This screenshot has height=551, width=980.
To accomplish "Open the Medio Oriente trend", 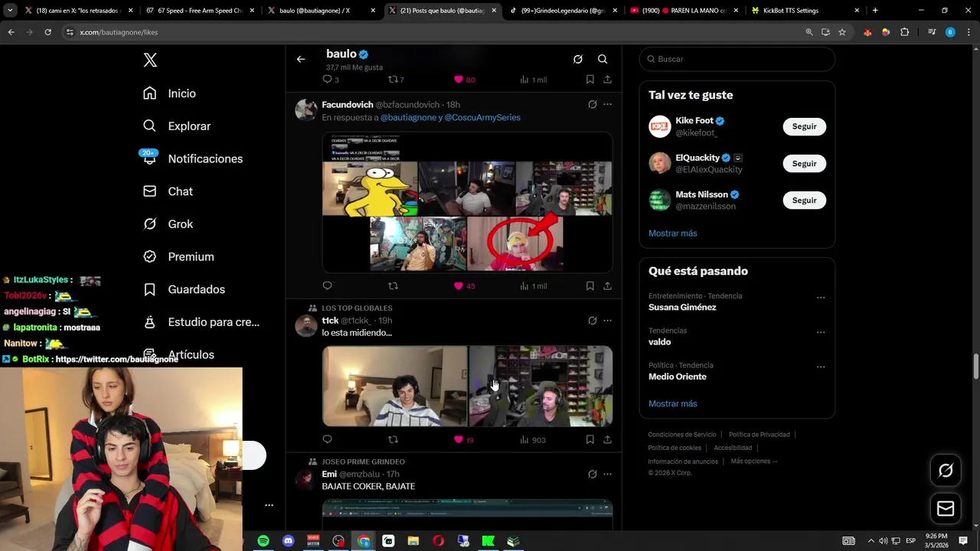I will [678, 377].
